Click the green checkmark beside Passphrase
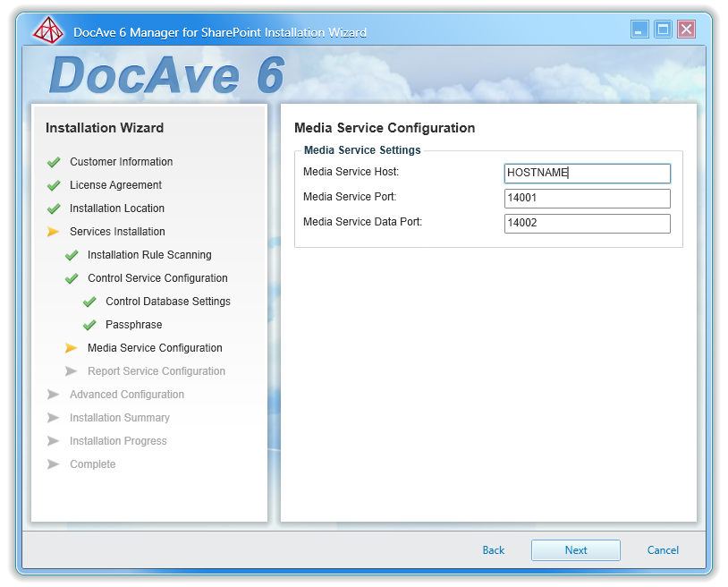 click(89, 325)
